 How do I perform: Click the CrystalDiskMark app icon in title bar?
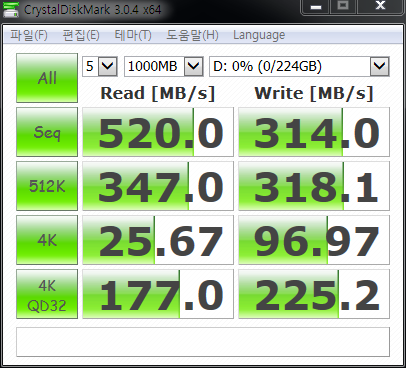click(x=11, y=10)
